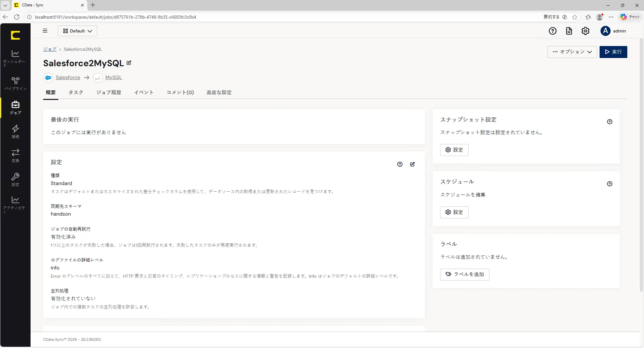Click the handson schema value
Viewport: 644px width, 348px height.
click(x=61, y=214)
